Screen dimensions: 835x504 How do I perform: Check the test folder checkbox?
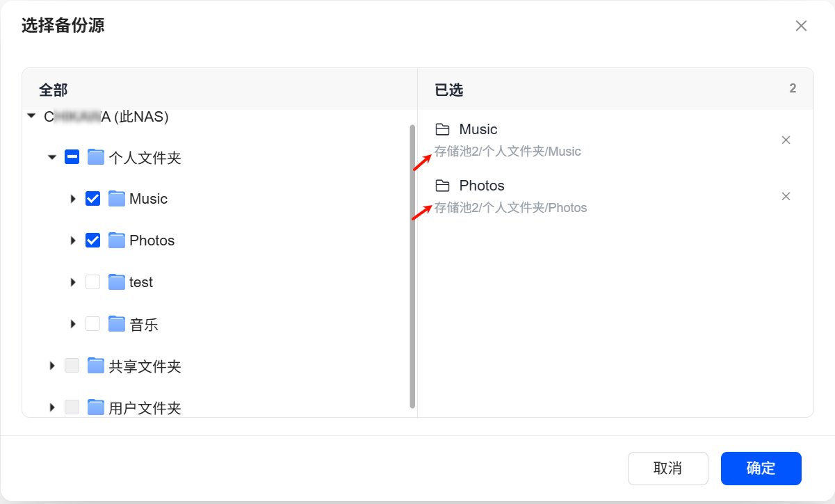coord(92,282)
